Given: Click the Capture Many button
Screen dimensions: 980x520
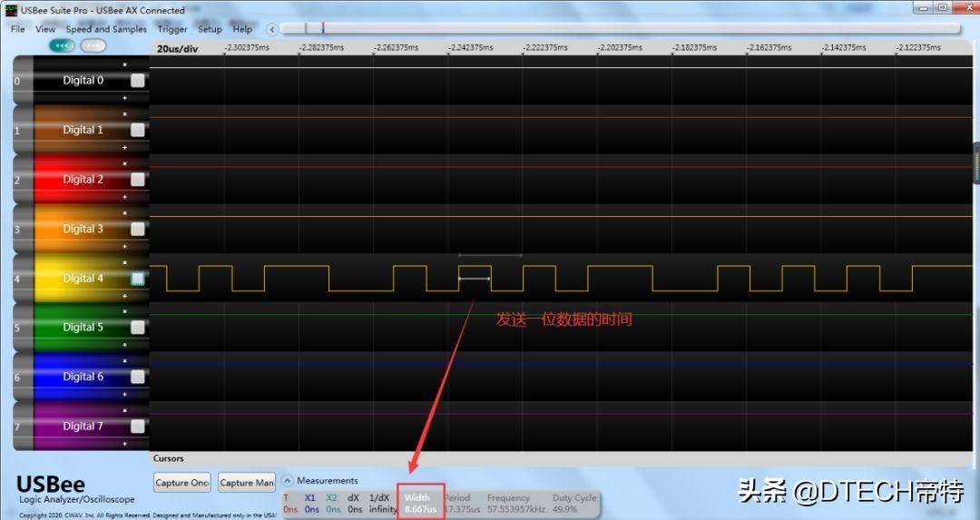Looking at the screenshot, I should [x=247, y=483].
